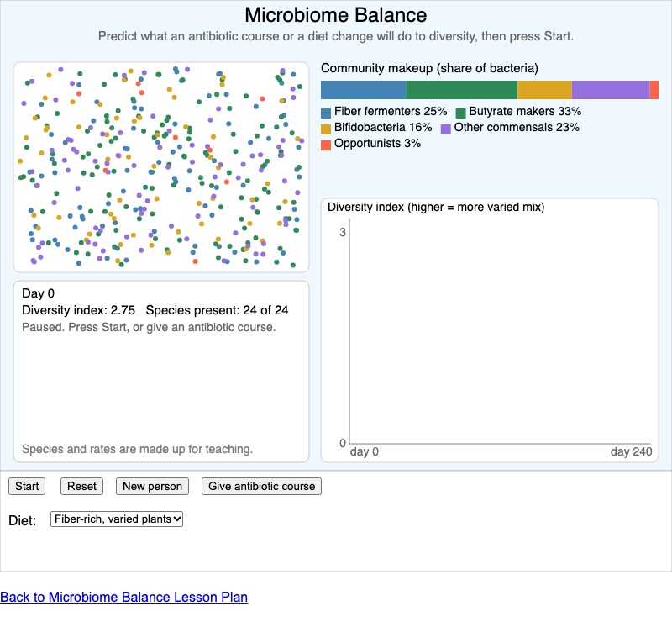Click the 'Other commensals 23%' label
Viewport: 672px width, 622px height.
[517, 127]
